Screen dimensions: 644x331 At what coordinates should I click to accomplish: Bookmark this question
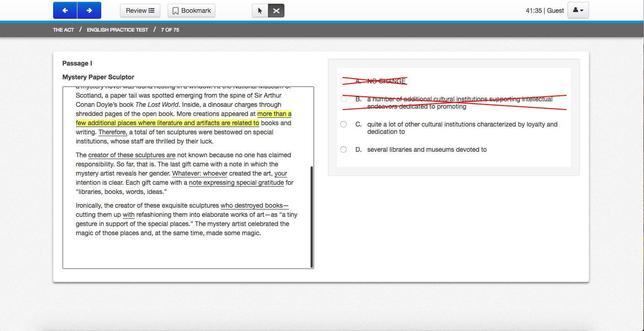[x=191, y=11]
